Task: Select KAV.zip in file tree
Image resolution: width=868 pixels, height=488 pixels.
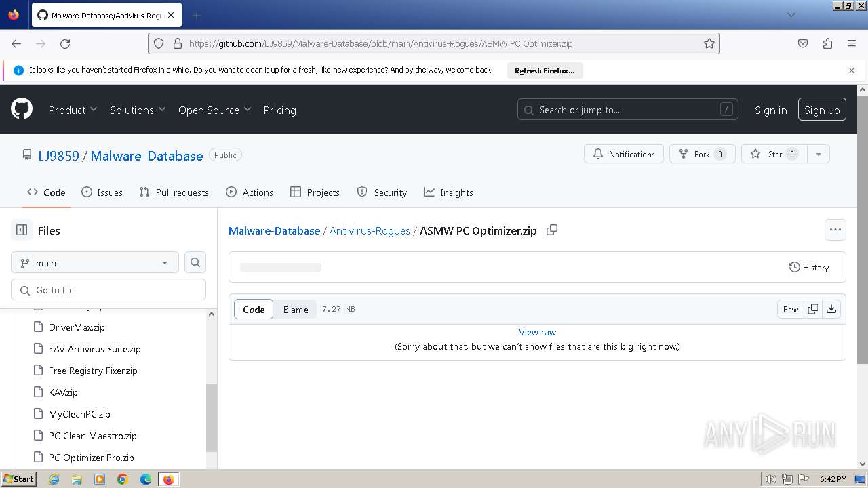Action: [x=63, y=392]
